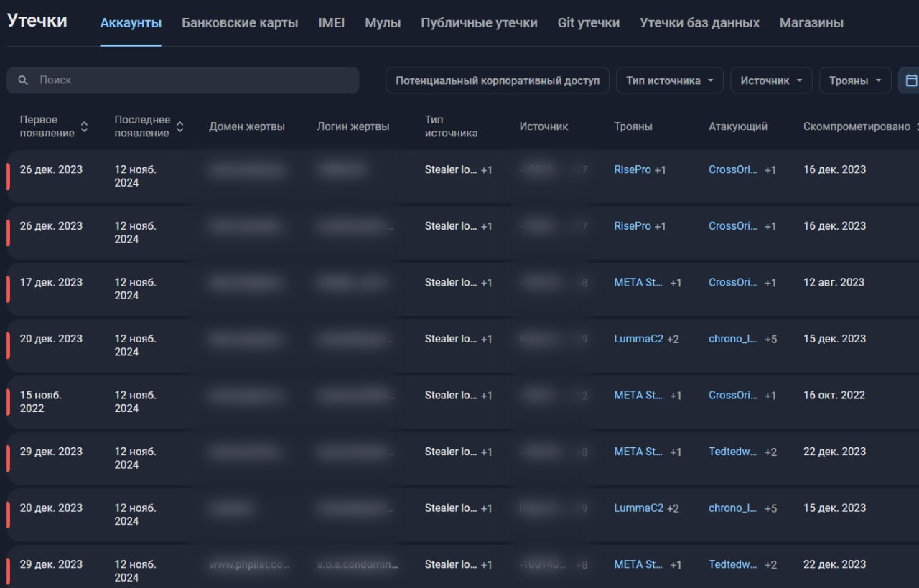919x588 pixels.
Task: Select the IMEI tab
Action: coord(332,23)
